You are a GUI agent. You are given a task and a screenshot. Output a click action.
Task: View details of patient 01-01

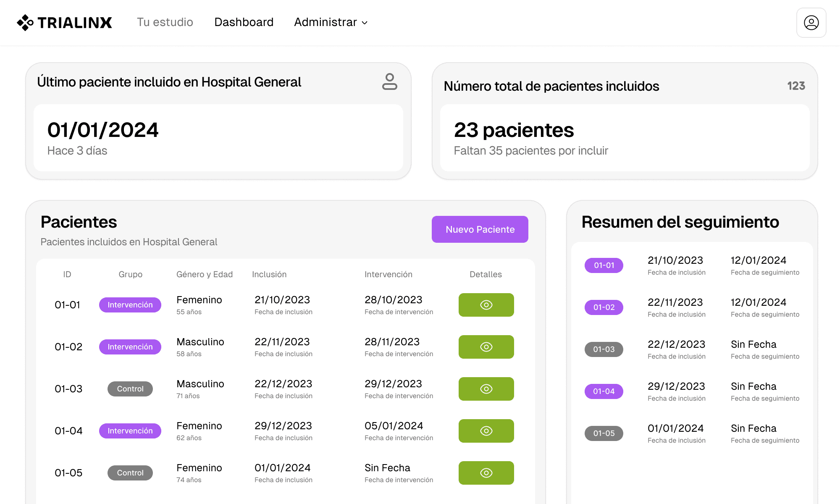pyautogui.click(x=486, y=305)
